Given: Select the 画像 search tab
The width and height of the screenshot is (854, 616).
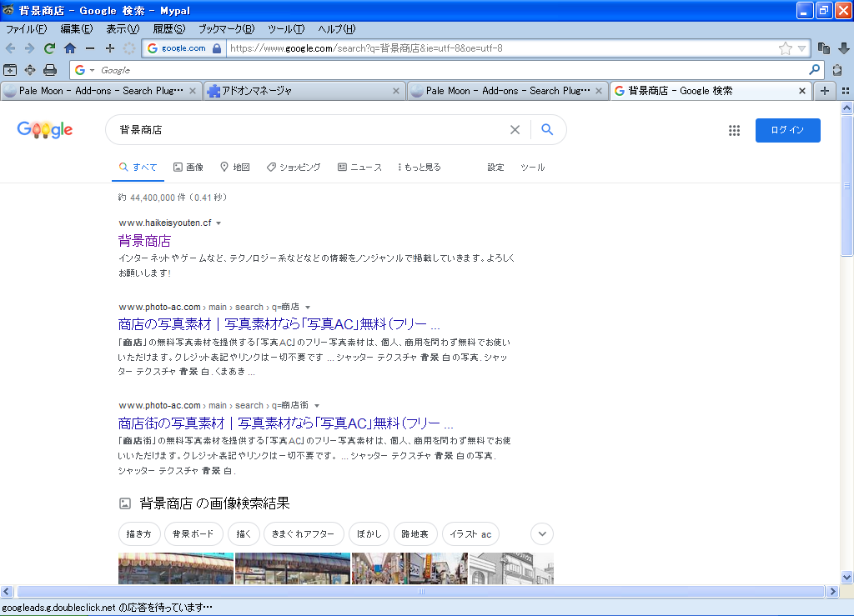Looking at the screenshot, I should point(188,167).
